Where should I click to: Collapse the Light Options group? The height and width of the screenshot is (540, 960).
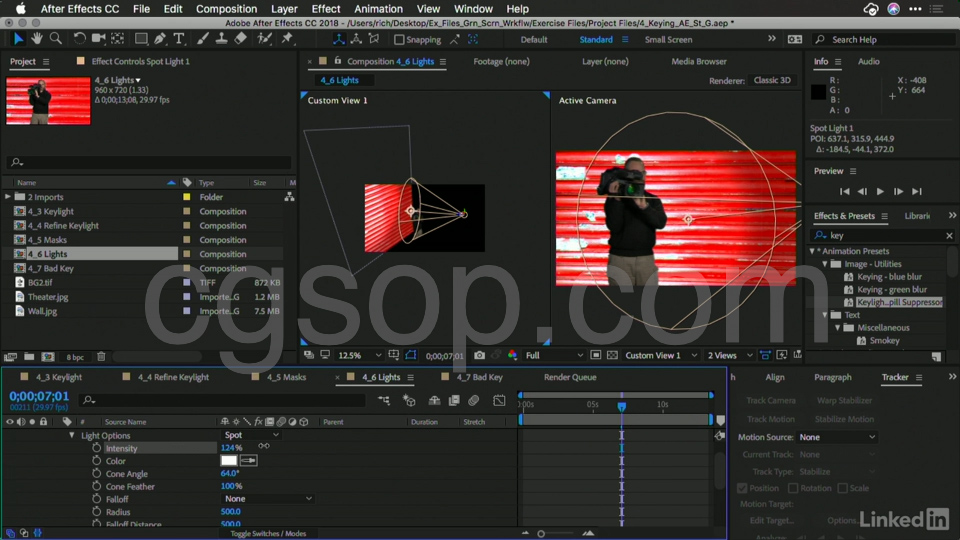point(72,435)
